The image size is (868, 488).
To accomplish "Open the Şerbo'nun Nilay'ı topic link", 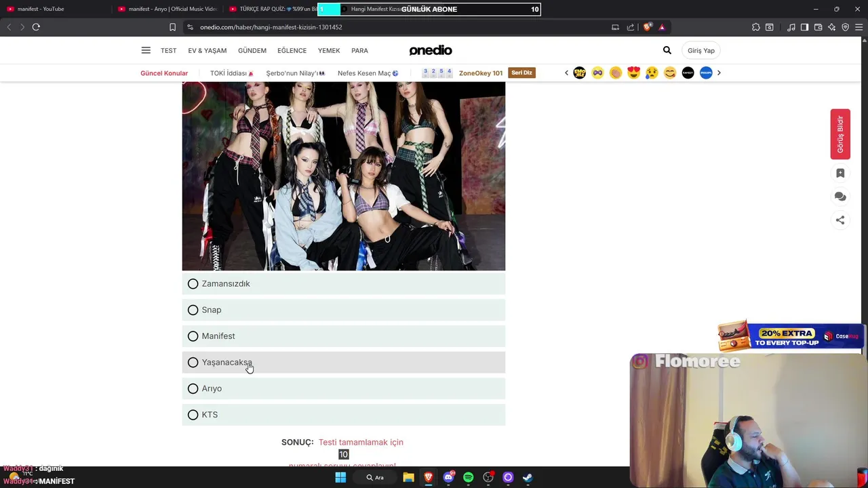I will [x=295, y=73].
